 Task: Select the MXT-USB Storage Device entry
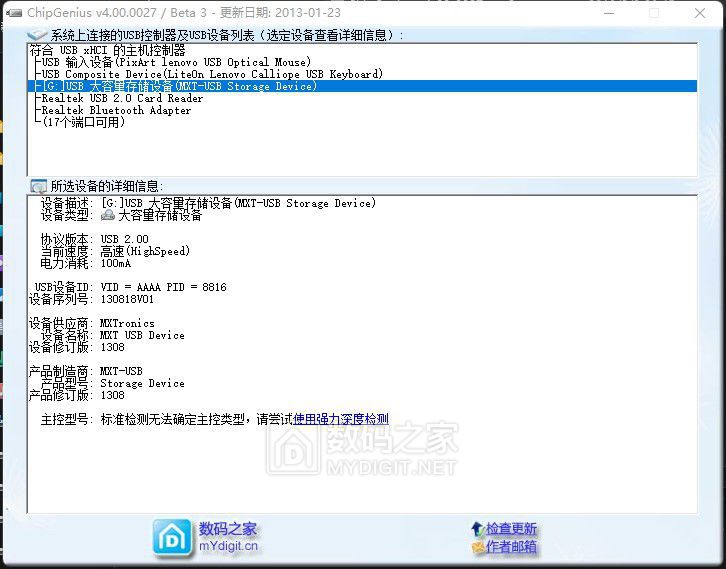363,86
